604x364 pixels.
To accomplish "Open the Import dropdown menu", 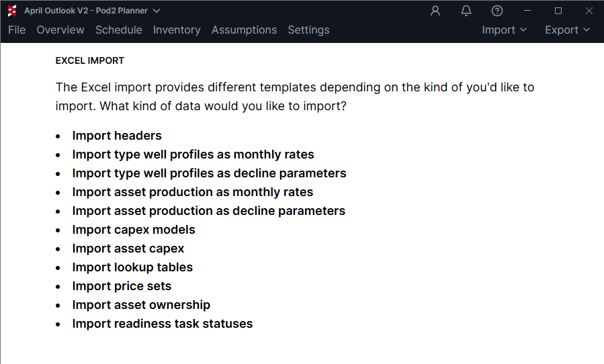I will 505,30.
